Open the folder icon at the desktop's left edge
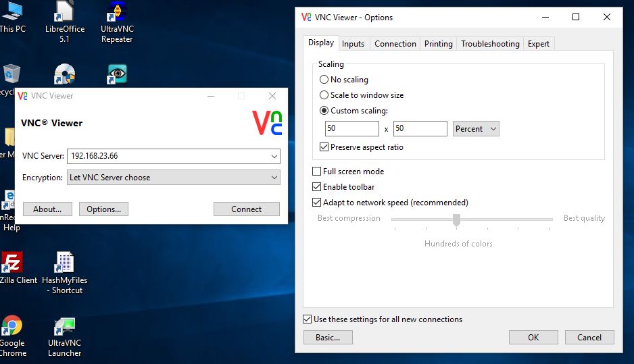This screenshot has width=634, height=364. pos(9,137)
